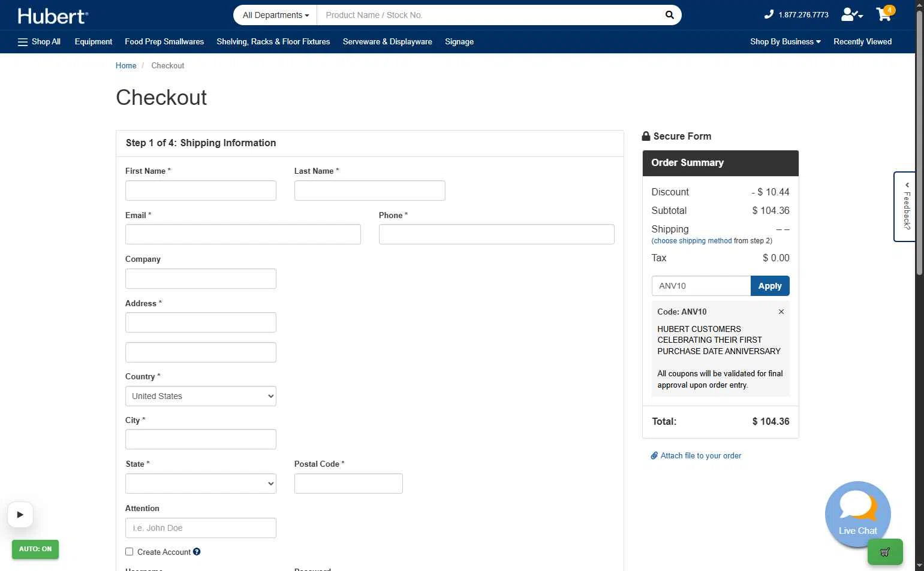Open the Country dropdown
Image resolution: width=924 pixels, height=571 pixels.
201,396
